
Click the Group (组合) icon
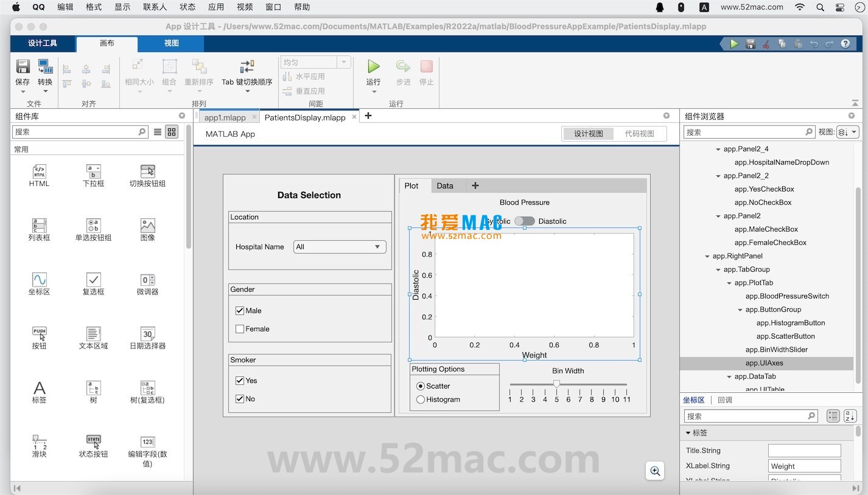point(169,66)
